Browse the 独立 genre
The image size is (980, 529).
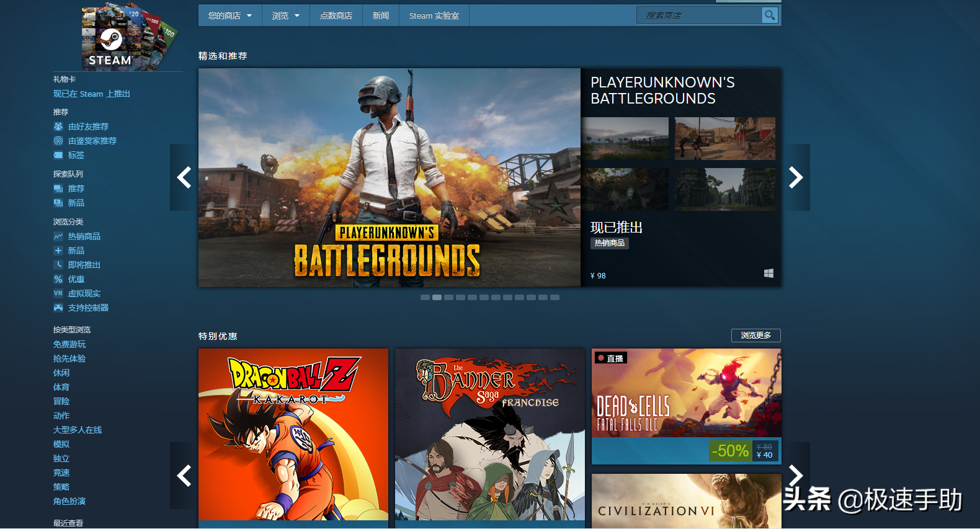tap(61, 458)
